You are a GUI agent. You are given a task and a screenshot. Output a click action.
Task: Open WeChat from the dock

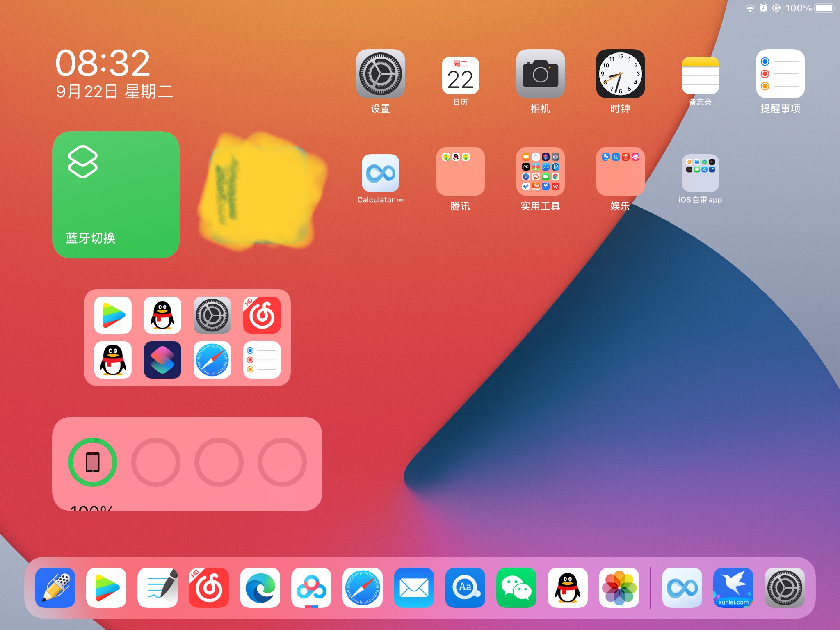[516, 588]
